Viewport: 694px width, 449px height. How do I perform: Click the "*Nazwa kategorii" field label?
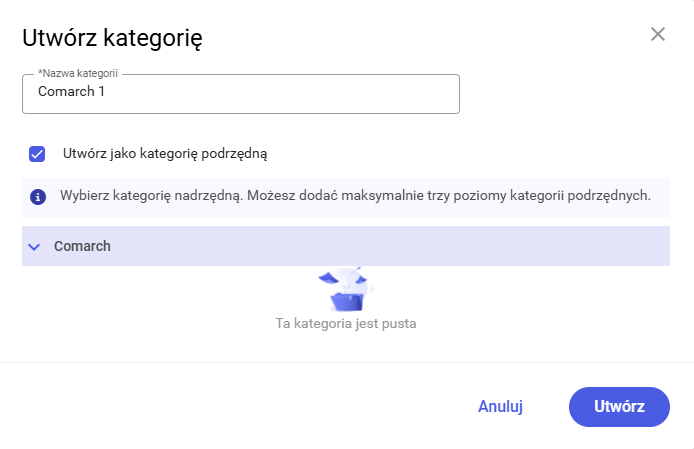pyautogui.click(x=77, y=74)
